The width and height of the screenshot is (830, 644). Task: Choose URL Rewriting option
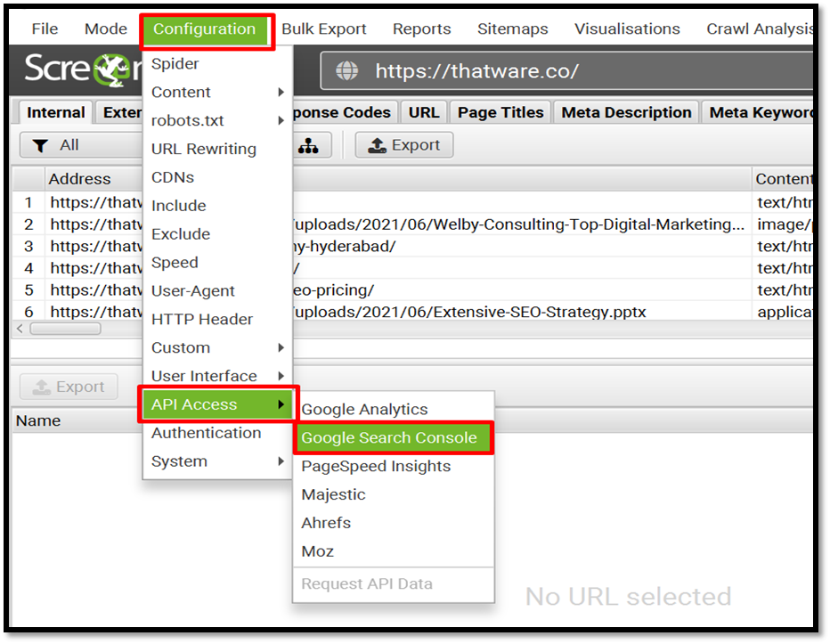tap(217, 149)
